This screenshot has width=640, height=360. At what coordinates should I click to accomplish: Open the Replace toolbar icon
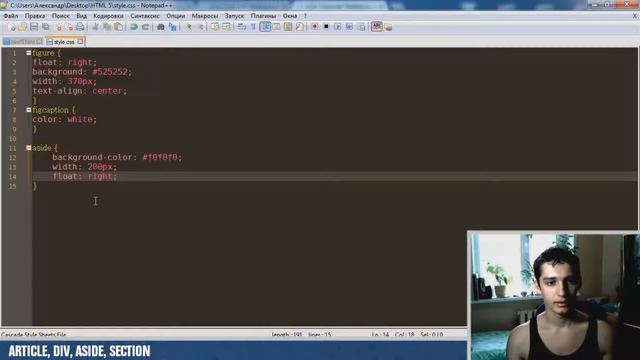173,27
